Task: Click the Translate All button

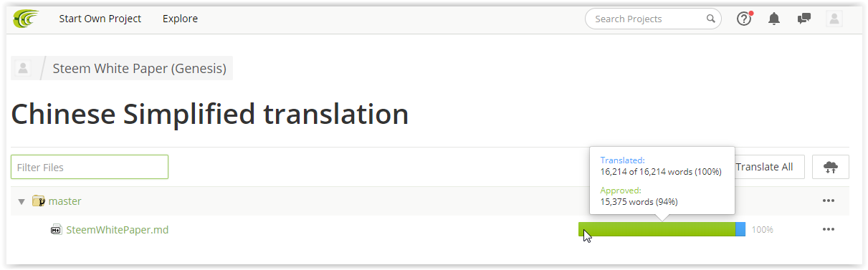Action: [x=766, y=167]
